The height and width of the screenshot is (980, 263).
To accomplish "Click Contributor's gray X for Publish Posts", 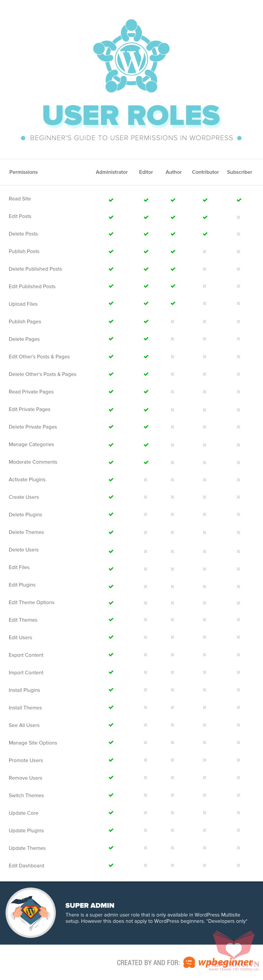I will click(x=205, y=252).
